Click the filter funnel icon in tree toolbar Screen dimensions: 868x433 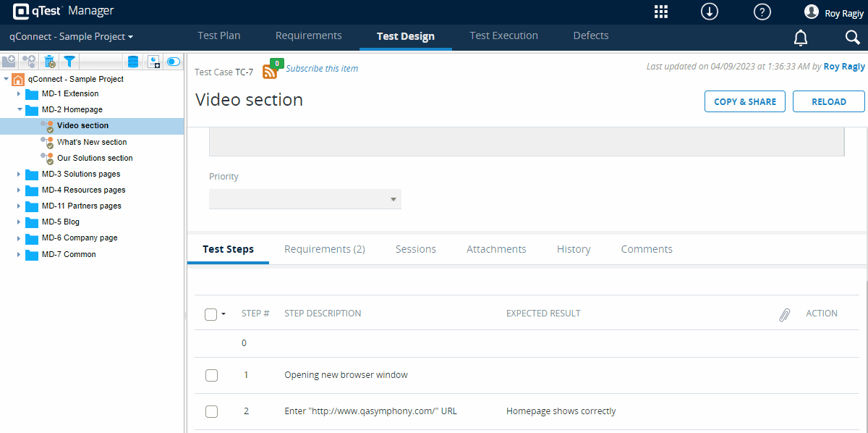[69, 62]
